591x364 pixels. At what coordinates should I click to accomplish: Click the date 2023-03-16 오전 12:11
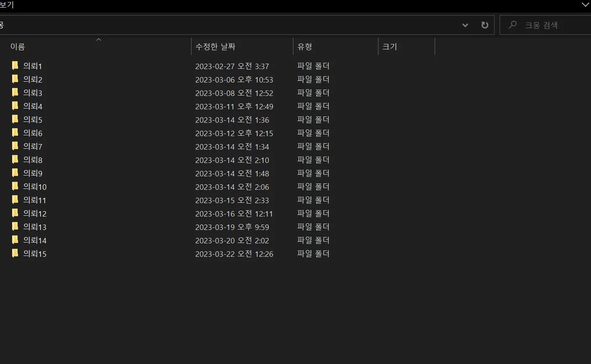[x=234, y=214]
